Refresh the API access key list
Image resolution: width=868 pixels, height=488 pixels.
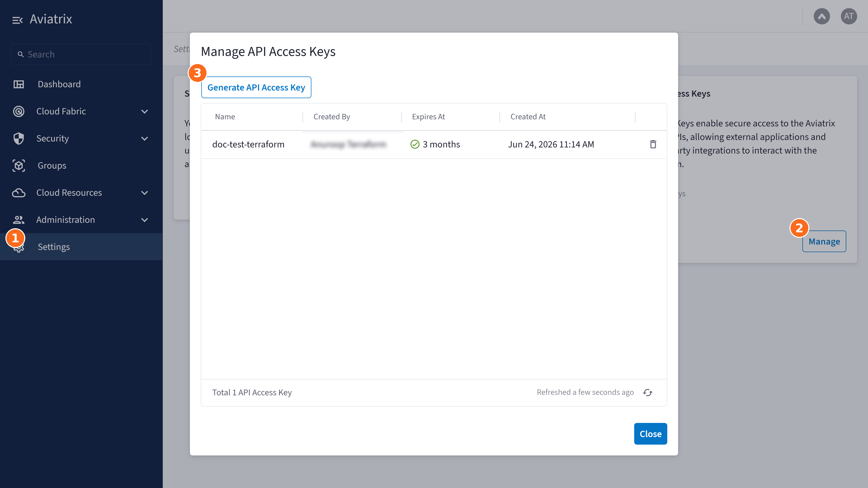tap(648, 392)
